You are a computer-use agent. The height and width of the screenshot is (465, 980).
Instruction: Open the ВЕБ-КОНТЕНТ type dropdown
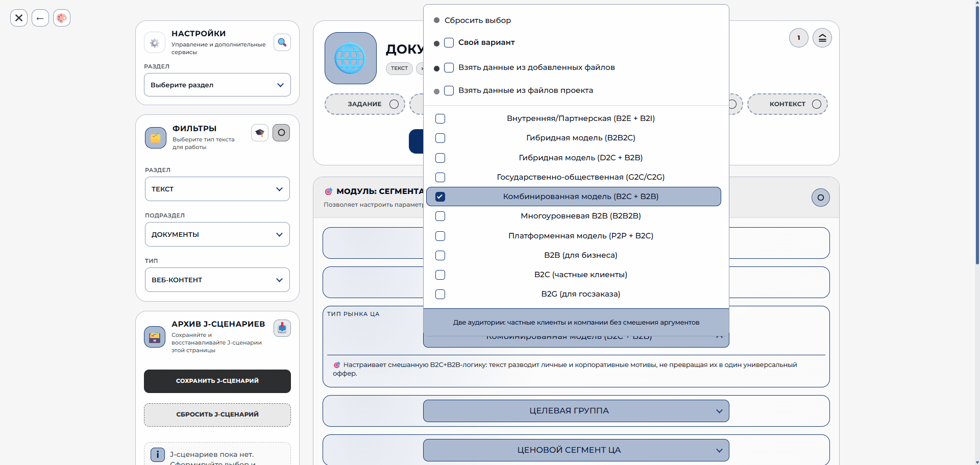tap(217, 280)
